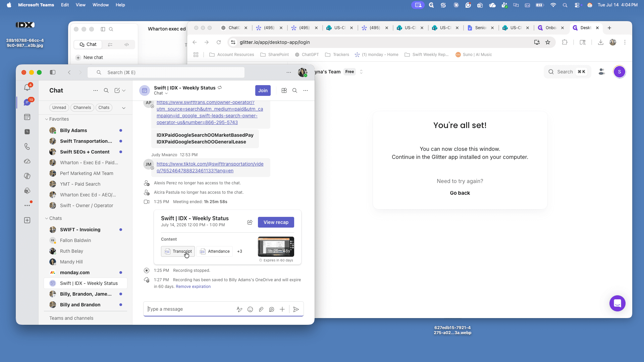Screen dimensions: 644x362
Task: Find in chat using header search icon
Action: click(295, 90)
